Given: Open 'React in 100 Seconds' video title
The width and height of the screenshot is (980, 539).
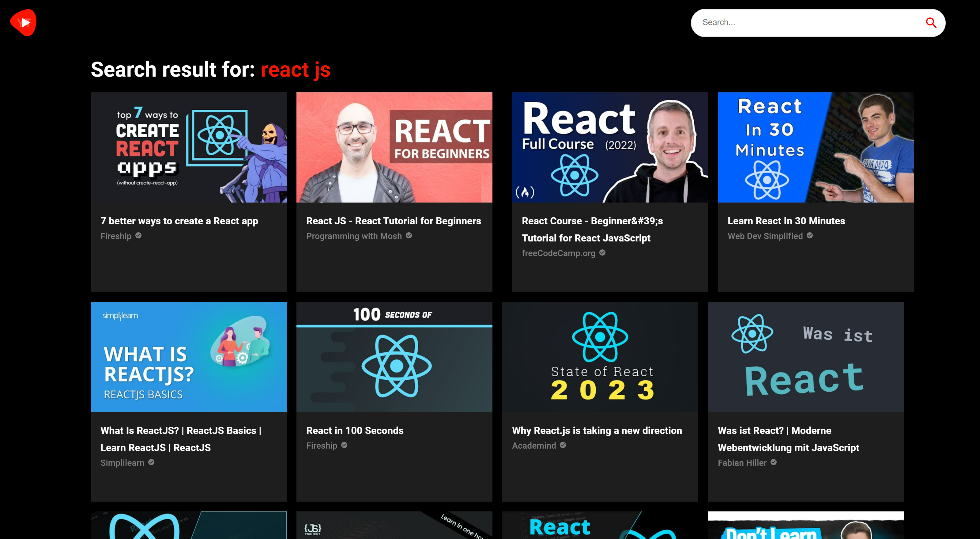Looking at the screenshot, I should pos(355,431).
